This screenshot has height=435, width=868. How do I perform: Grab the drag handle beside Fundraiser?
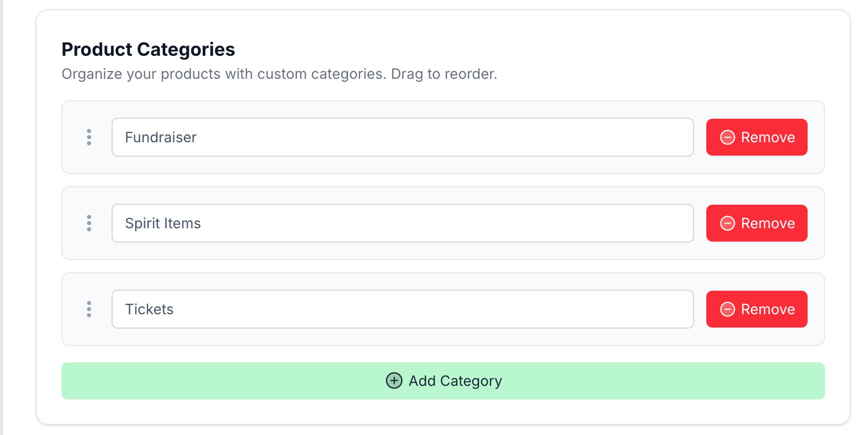[89, 137]
